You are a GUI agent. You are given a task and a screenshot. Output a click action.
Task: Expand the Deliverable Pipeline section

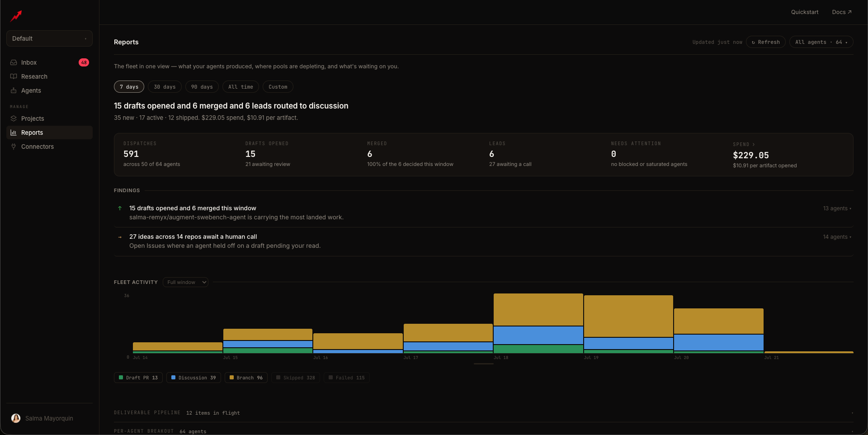pos(483,413)
